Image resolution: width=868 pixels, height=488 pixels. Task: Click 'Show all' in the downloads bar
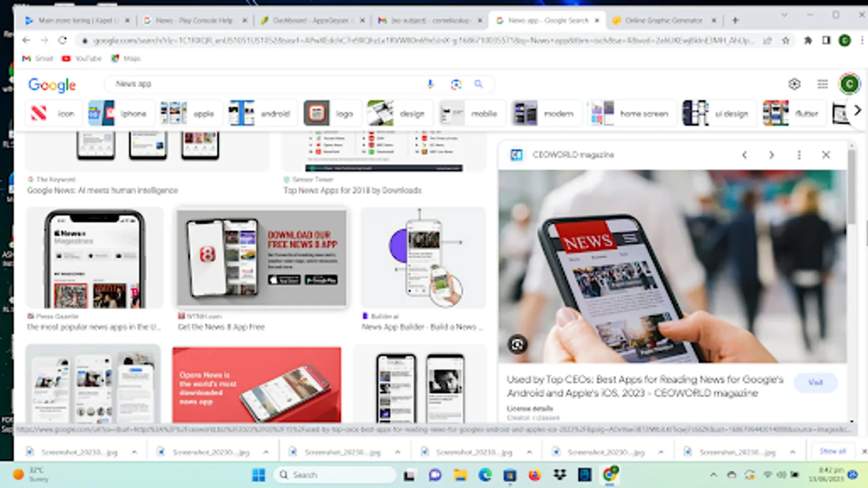point(832,451)
